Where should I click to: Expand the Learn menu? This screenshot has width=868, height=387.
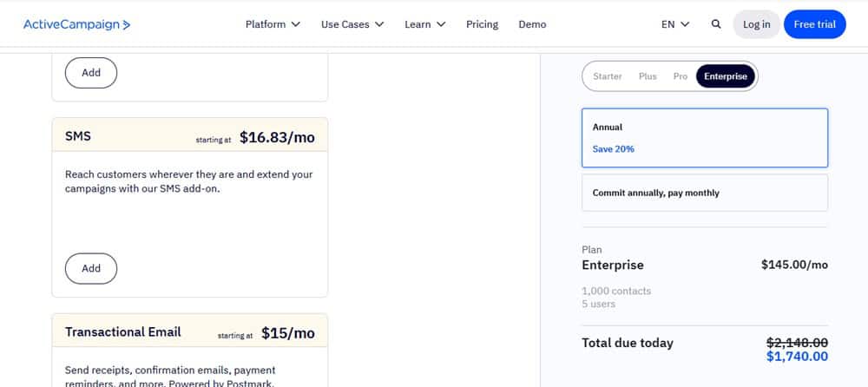(x=425, y=24)
